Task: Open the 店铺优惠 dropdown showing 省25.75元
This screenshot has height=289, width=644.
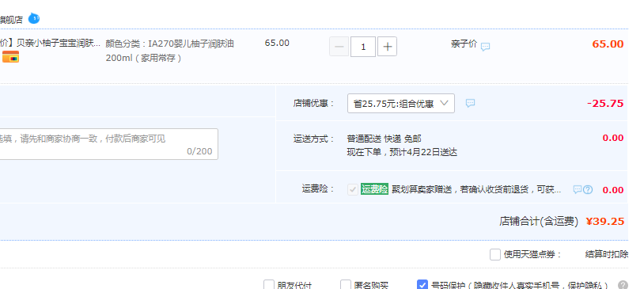Action: coord(401,103)
